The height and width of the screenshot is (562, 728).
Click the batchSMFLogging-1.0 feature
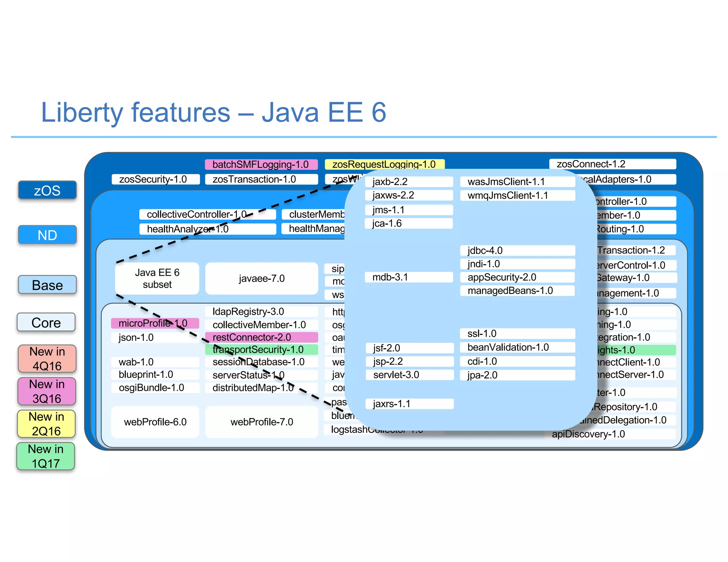[x=261, y=164]
